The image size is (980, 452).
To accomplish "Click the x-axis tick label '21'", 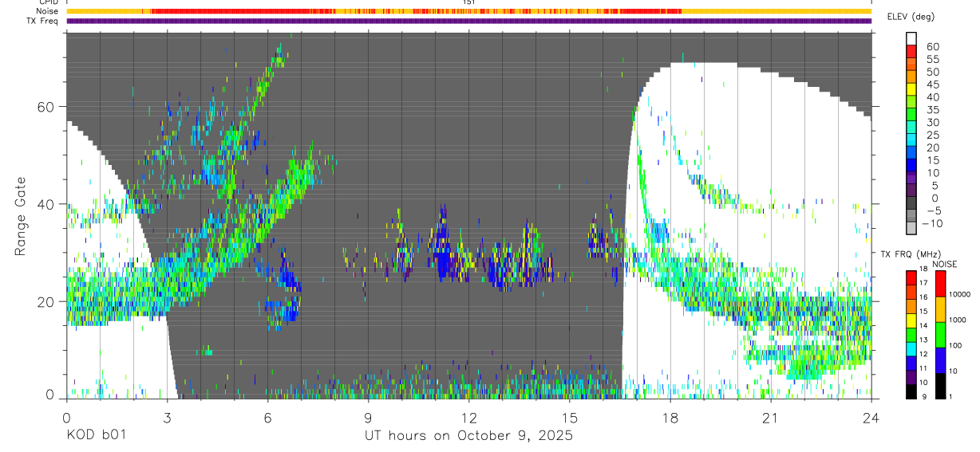I will tap(771, 418).
